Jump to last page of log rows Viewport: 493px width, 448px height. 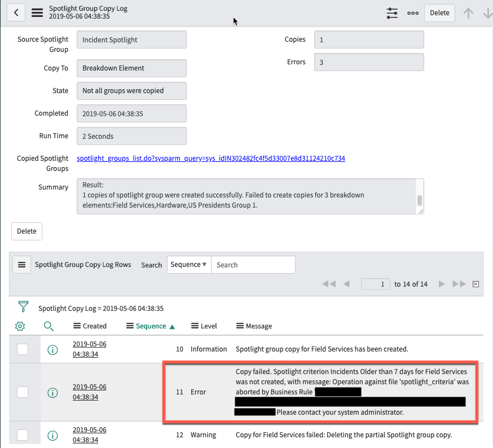[x=459, y=284]
